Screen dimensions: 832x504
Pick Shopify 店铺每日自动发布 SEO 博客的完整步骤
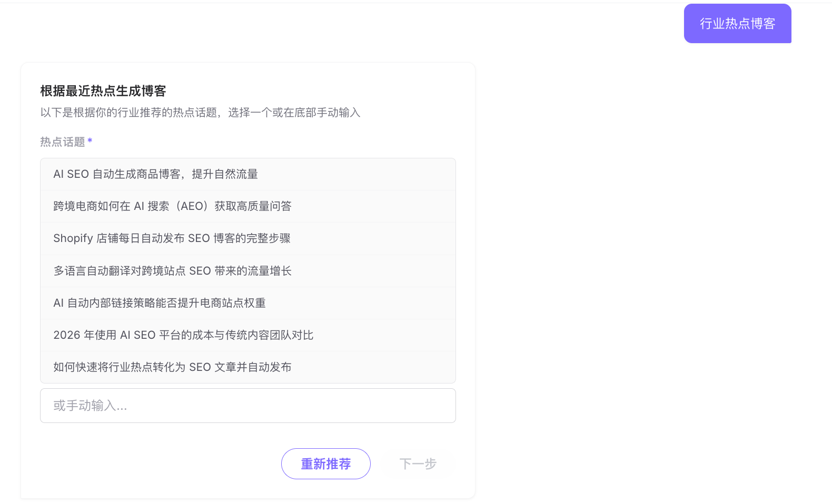(248, 238)
